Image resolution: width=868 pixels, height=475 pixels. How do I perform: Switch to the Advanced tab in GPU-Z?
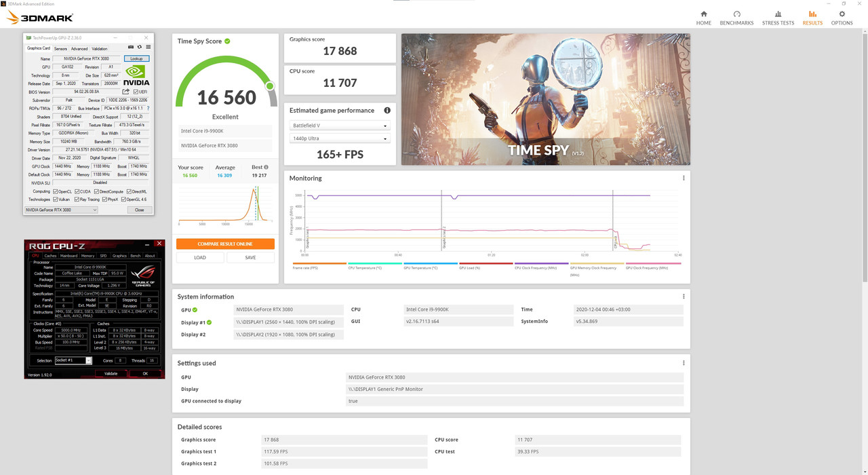[x=79, y=49]
